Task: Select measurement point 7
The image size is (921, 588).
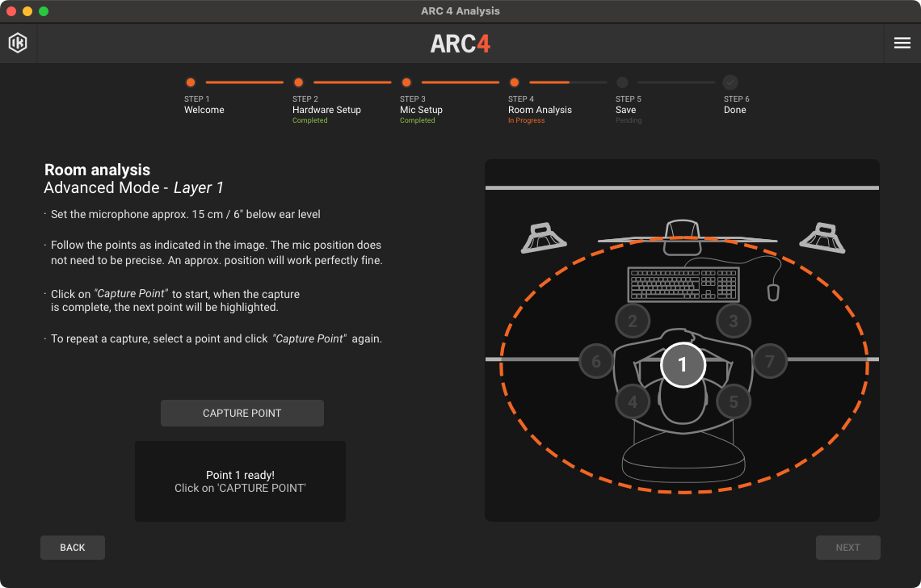Action: tap(770, 361)
